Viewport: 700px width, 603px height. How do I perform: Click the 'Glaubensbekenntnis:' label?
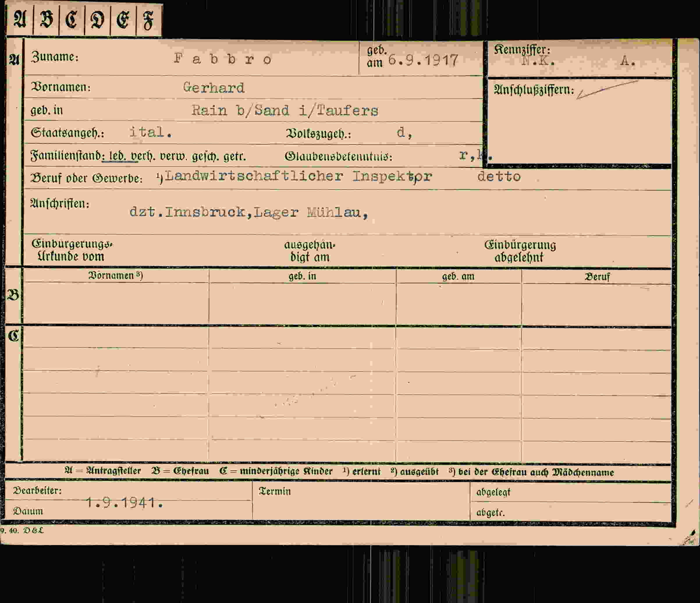point(339,156)
